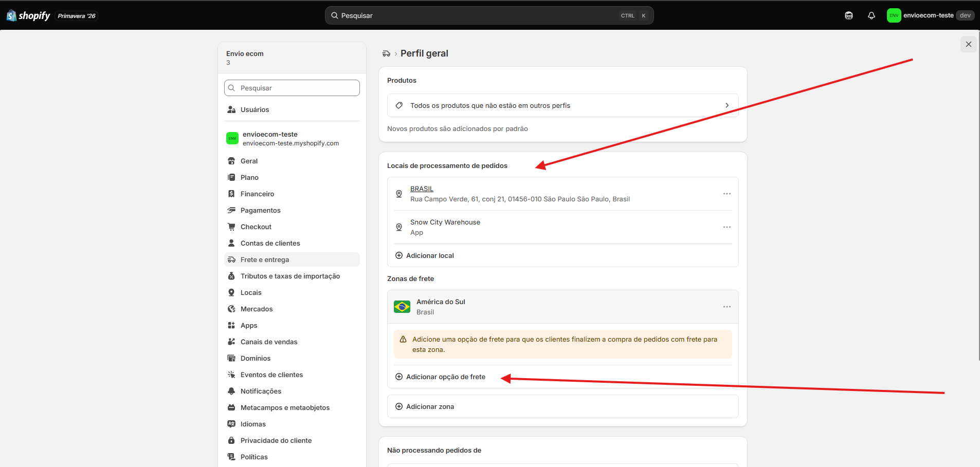The image size is (980, 467).
Task: Open Canais de vendas settings
Action: coord(292,342)
